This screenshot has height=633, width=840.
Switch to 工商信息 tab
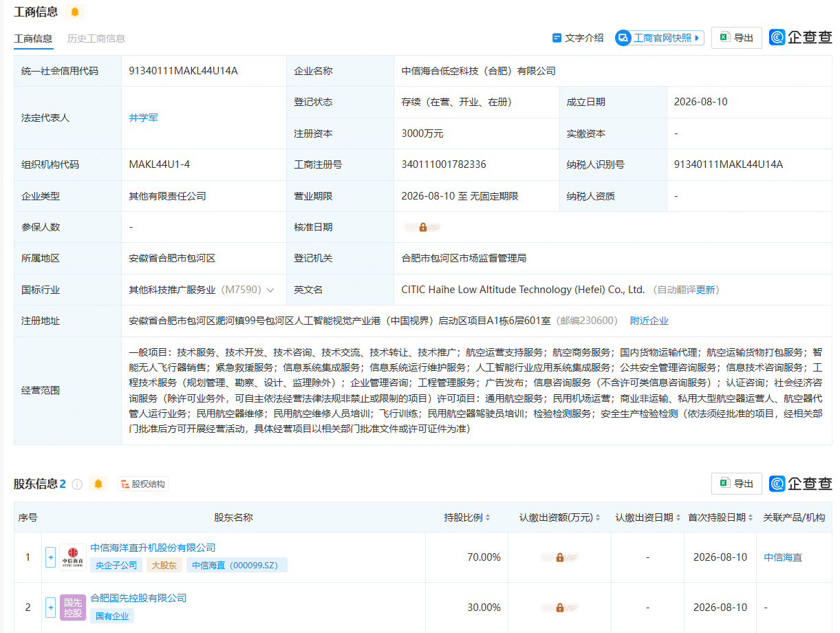(x=33, y=39)
